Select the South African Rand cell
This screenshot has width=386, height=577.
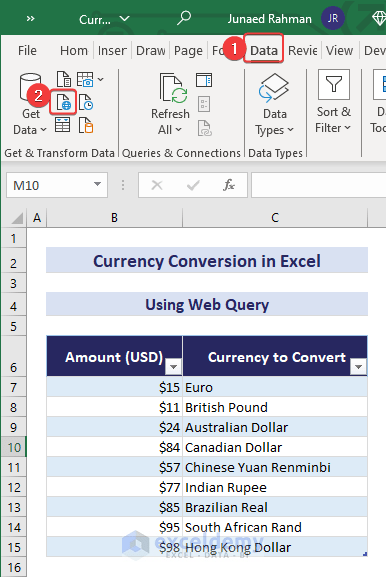click(x=275, y=527)
